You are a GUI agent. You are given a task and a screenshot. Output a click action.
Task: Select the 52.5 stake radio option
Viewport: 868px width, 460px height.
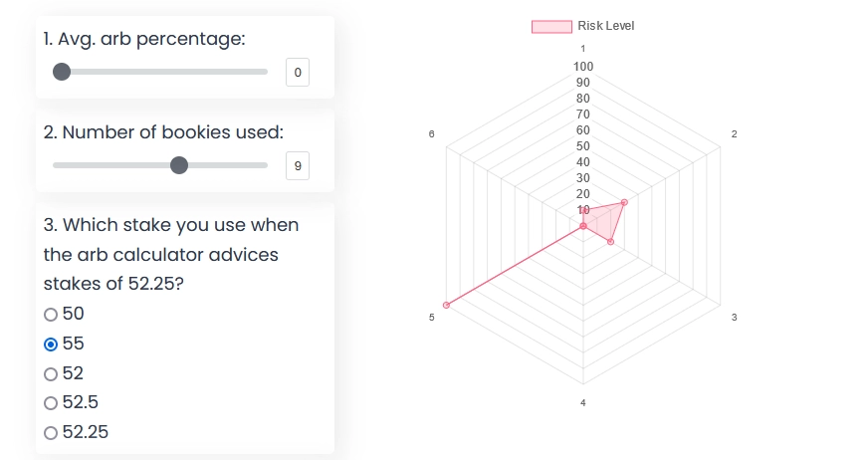(x=51, y=403)
